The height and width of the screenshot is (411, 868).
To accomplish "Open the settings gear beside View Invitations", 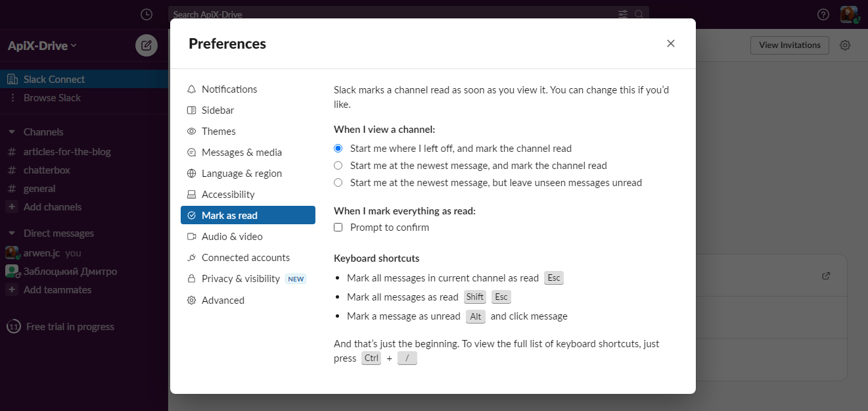I will click(846, 45).
